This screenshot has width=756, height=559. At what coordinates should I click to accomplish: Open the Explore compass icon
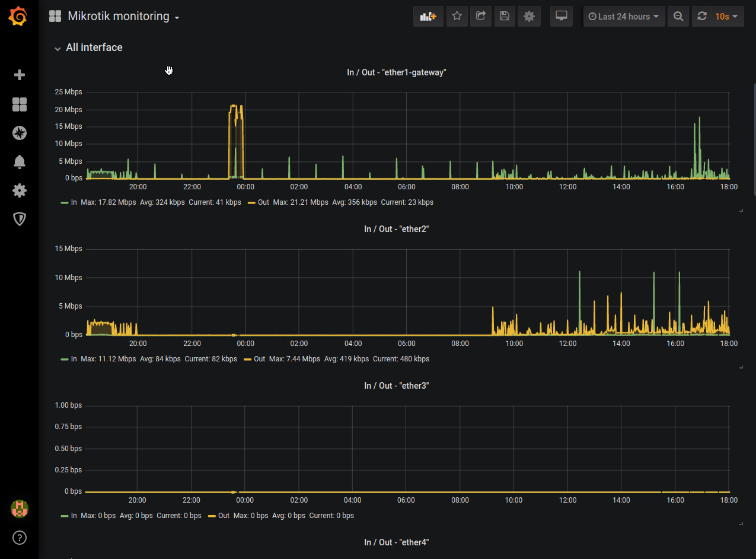point(20,133)
